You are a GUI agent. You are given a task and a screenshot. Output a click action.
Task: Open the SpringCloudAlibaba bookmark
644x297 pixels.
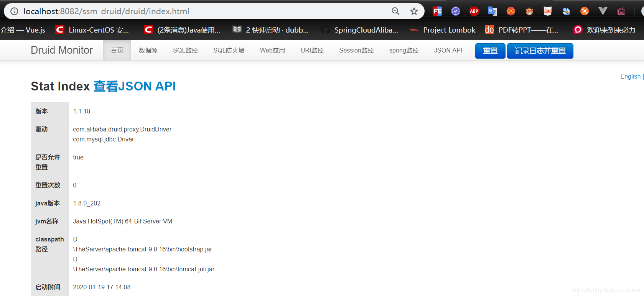[360, 30]
